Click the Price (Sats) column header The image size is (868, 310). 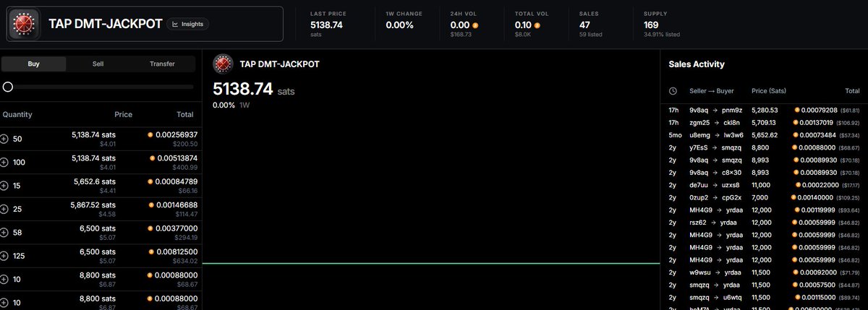(x=768, y=91)
